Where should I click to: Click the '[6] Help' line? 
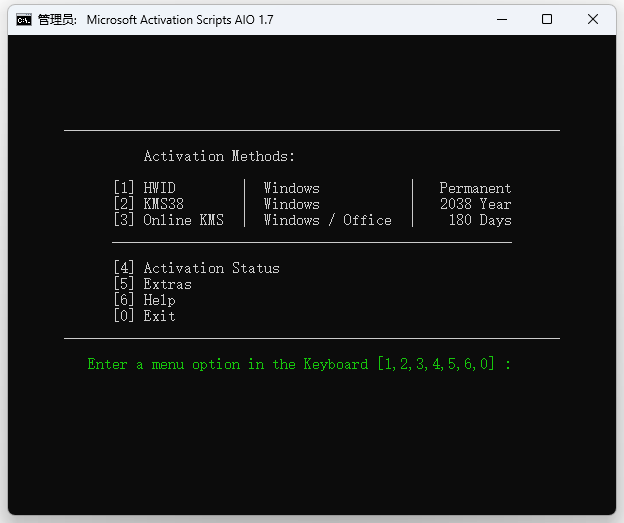coord(144,300)
